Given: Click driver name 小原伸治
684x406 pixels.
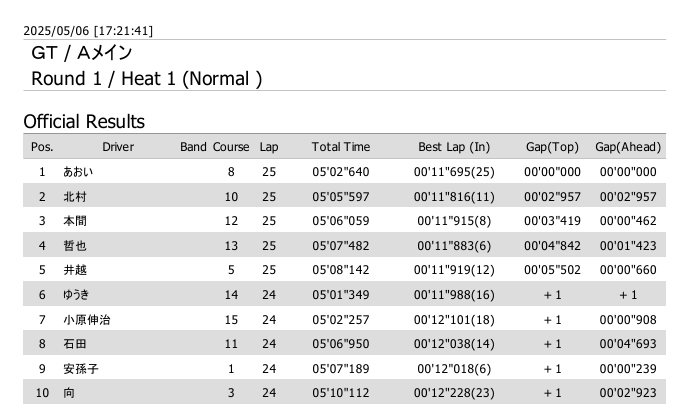Looking at the screenshot, I should point(87,320).
